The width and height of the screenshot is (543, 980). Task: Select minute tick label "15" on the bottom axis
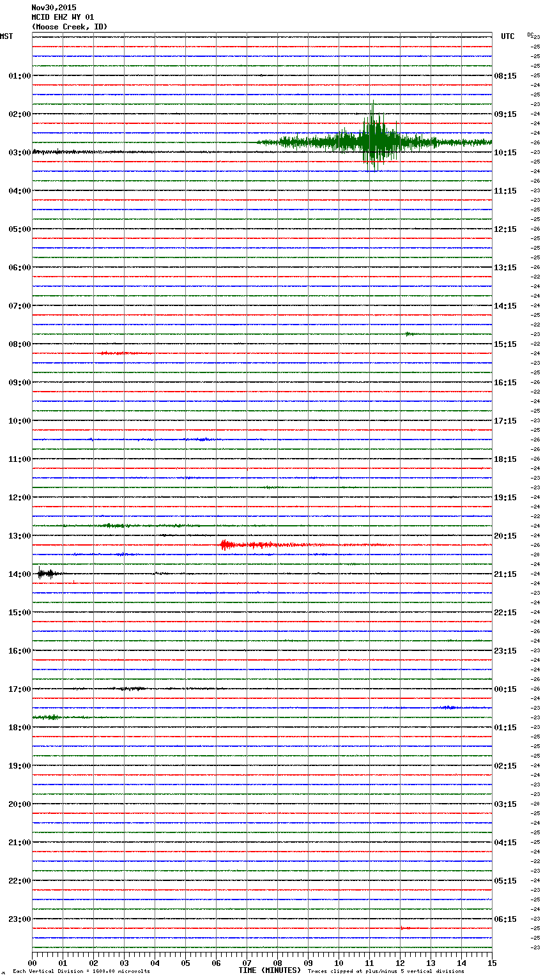coord(492,963)
